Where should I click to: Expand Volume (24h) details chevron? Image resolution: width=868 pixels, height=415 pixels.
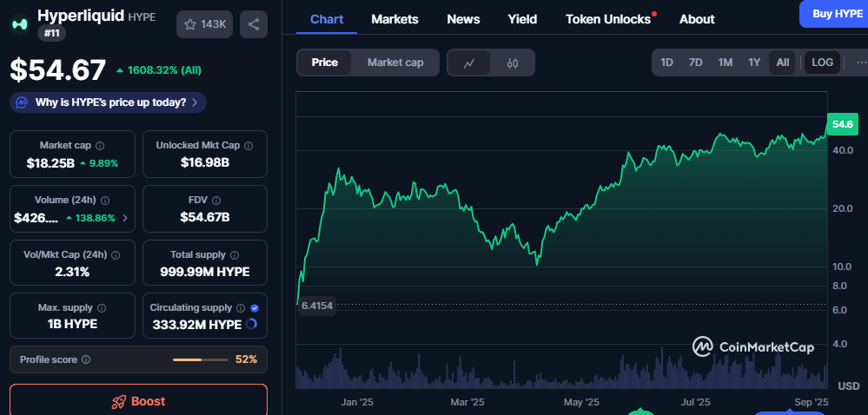click(x=124, y=218)
